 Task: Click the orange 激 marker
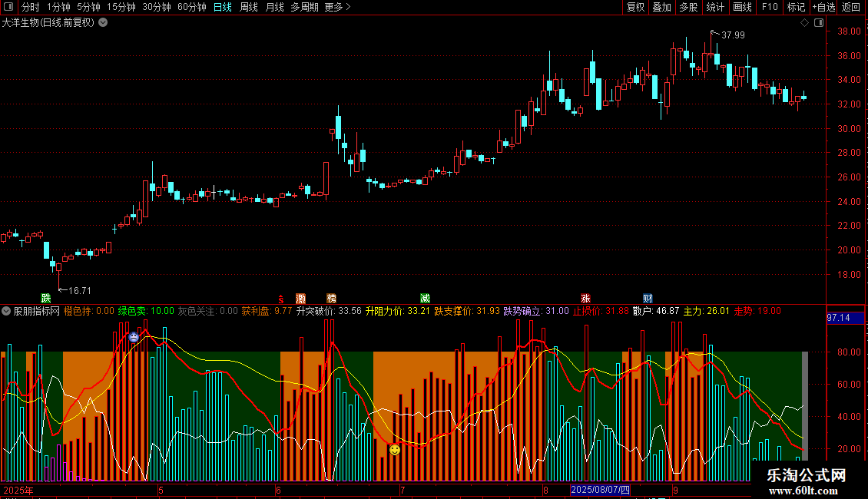pyautogui.click(x=300, y=299)
